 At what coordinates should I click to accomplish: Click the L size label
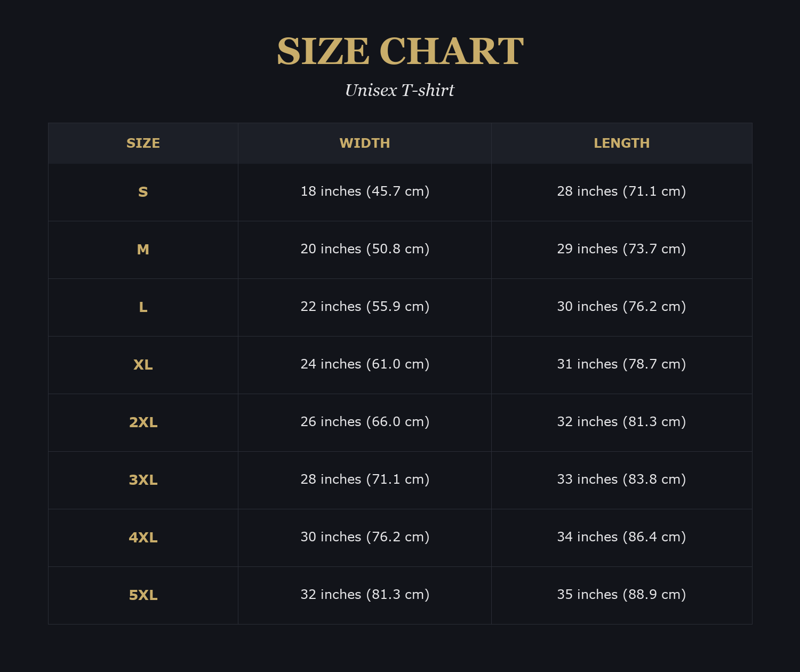coord(143,307)
